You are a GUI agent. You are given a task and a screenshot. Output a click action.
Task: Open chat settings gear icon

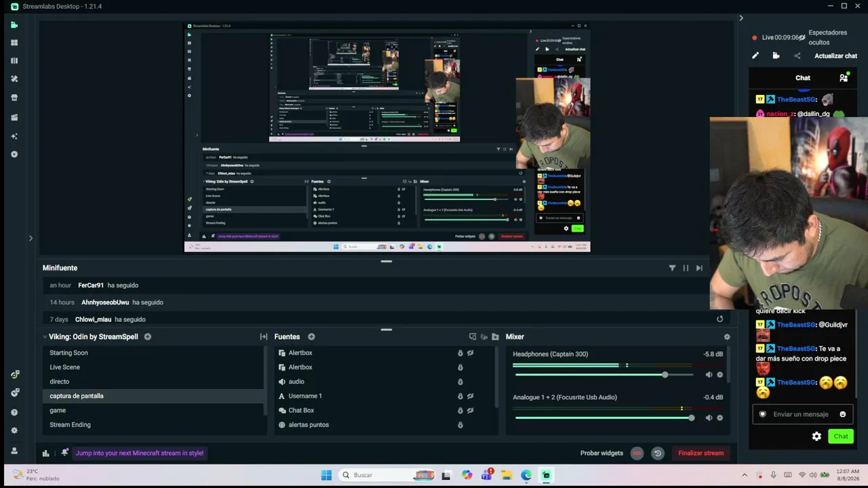[x=816, y=436]
